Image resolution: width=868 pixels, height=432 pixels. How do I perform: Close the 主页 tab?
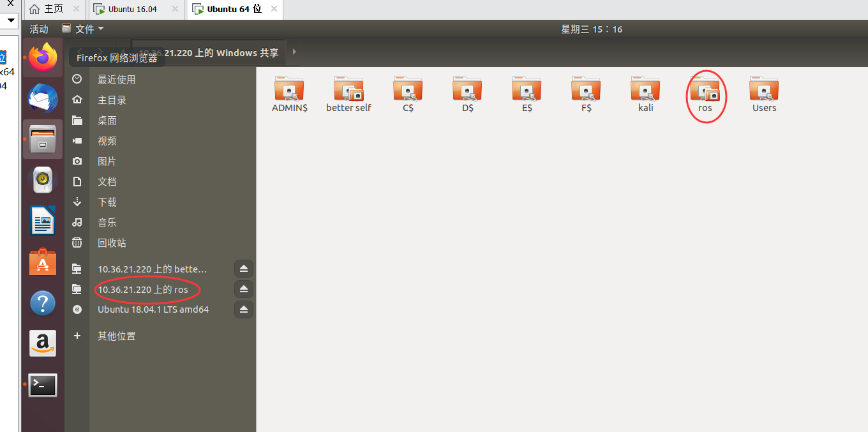click(76, 9)
